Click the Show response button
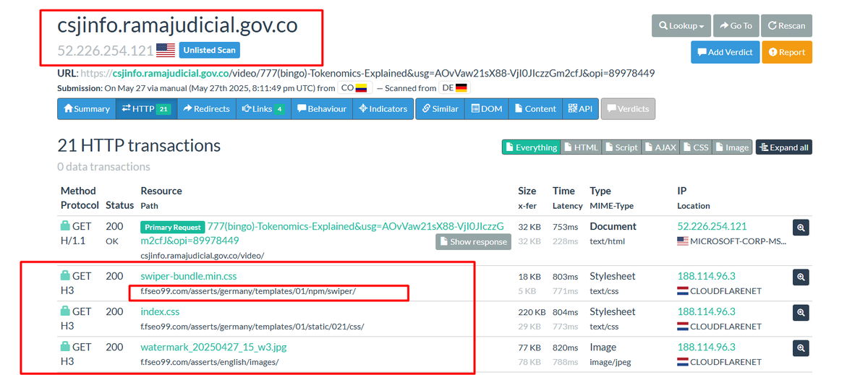Screen dimensions: 868x375 [473, 241]
